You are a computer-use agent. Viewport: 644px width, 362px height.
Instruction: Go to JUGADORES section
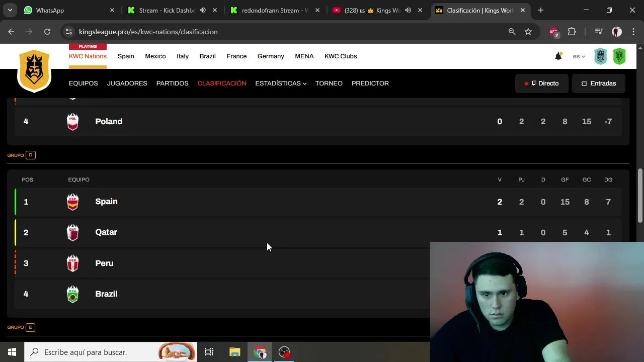pos(127,83)
